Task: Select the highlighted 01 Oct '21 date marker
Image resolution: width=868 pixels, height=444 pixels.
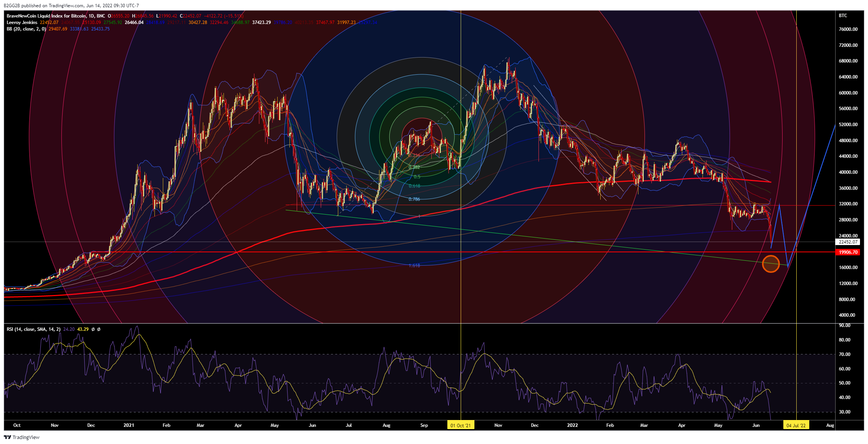Action: 461,425
